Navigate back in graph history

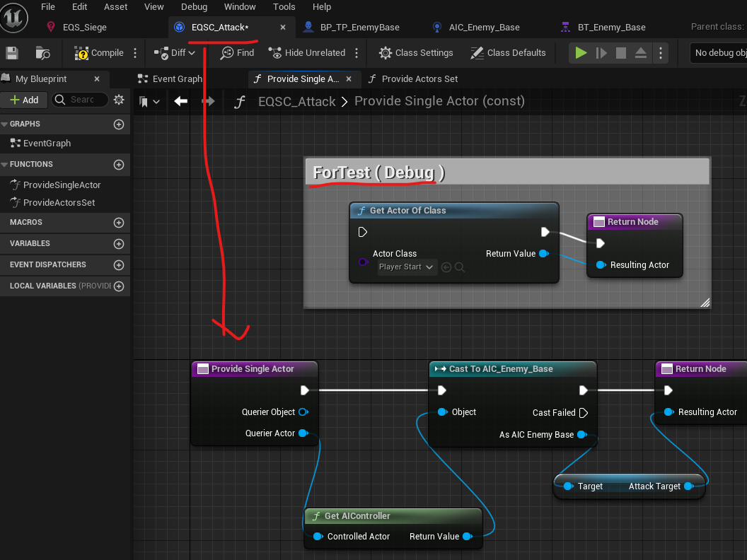180,101
